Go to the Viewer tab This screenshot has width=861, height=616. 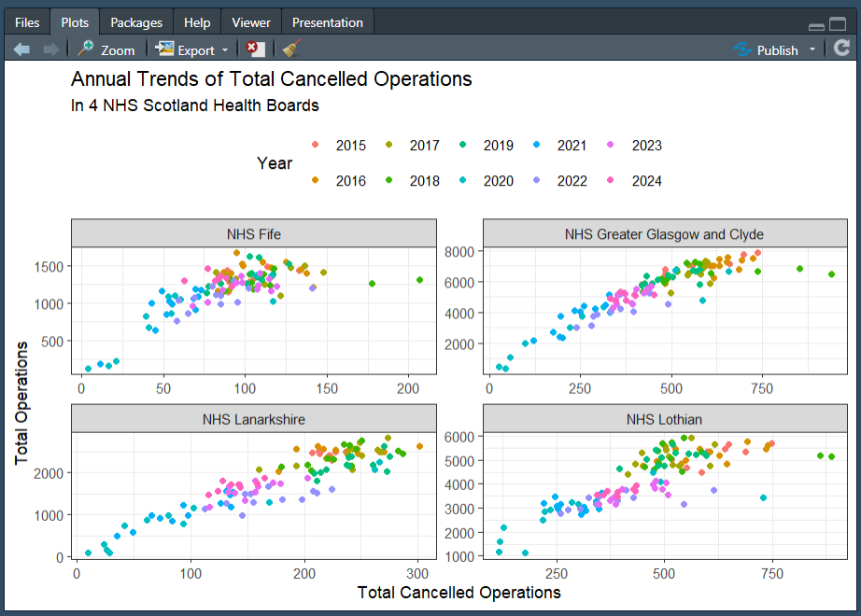251,22
